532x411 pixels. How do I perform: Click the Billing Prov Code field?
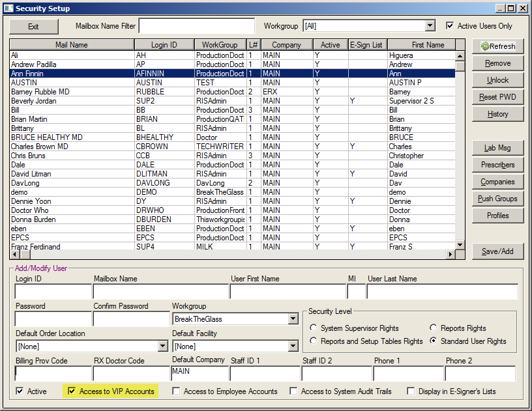click(53, 373)
